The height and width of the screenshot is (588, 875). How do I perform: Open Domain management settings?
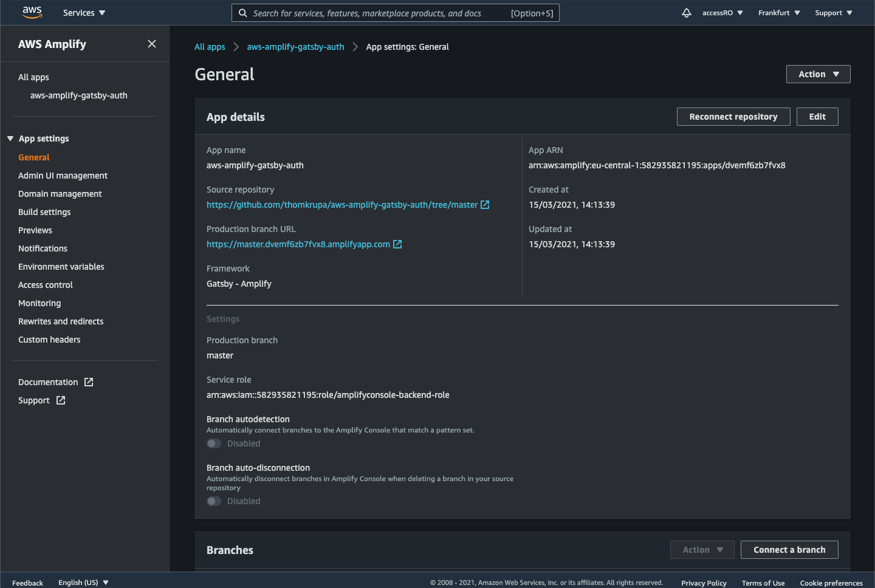point(60,194)
